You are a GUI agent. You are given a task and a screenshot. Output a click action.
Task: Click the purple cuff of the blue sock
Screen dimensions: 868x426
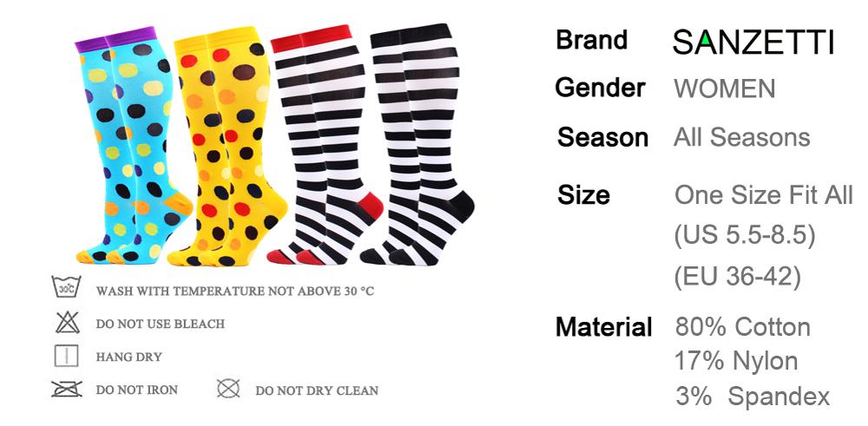coord(115,39)
